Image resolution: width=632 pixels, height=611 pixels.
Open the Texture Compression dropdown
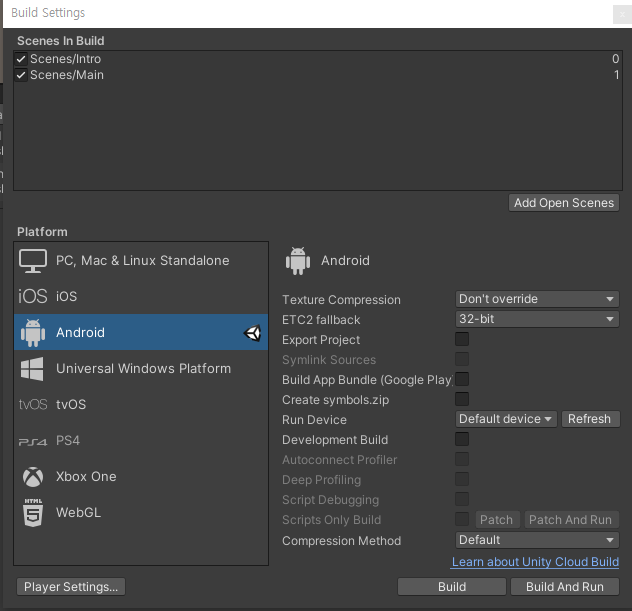coord(537,299)
